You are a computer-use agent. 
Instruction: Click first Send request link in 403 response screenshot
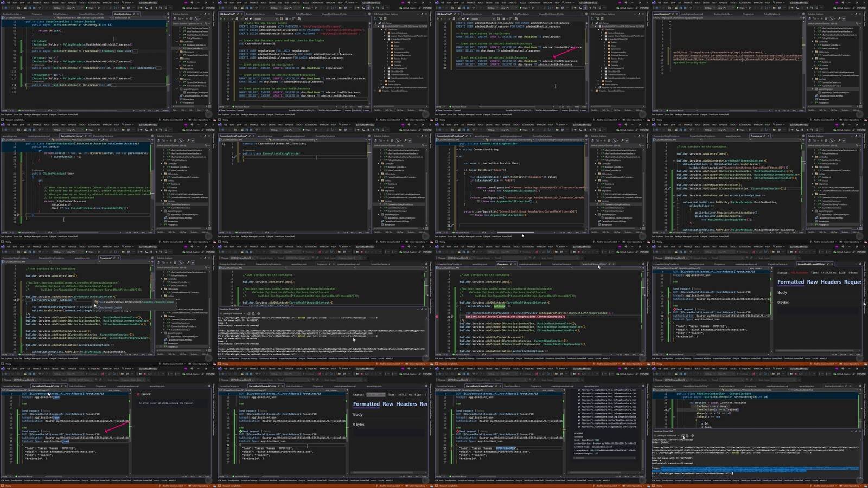[x=681, y=288]
